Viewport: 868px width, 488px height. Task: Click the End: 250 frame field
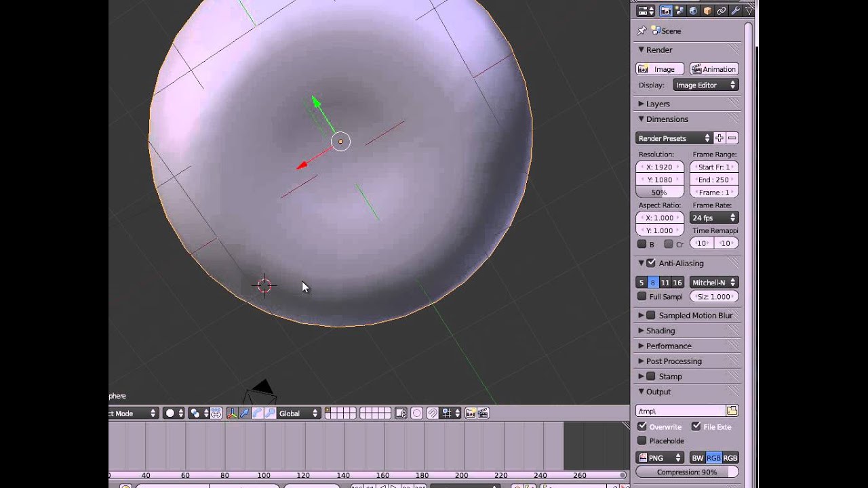(x=714, y=180)
